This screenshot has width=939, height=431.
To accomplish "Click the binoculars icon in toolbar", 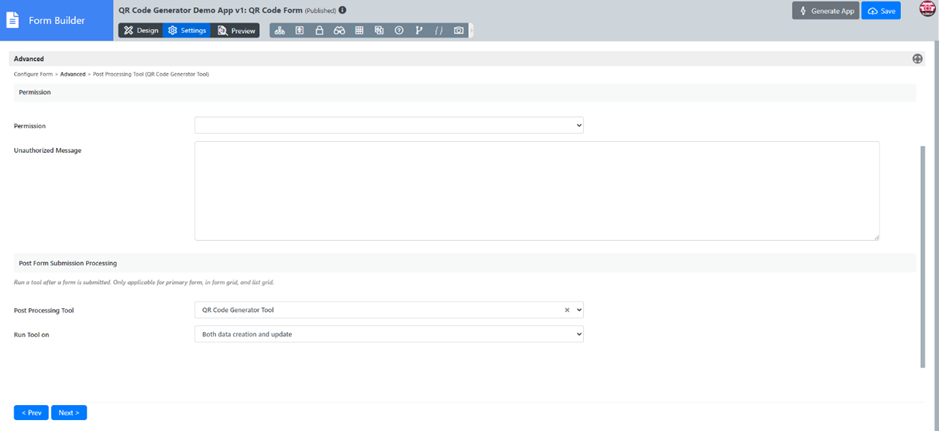I will [339, 31].
